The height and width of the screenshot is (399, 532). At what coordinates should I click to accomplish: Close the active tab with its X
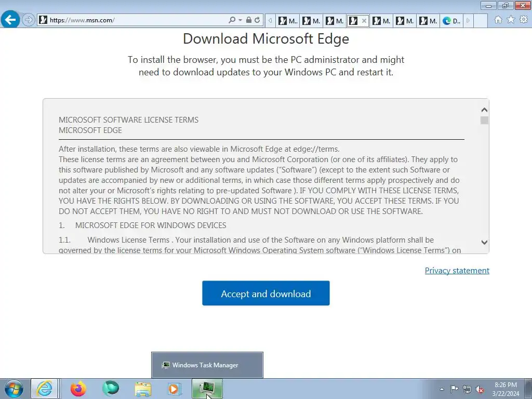tap(364, 21)
